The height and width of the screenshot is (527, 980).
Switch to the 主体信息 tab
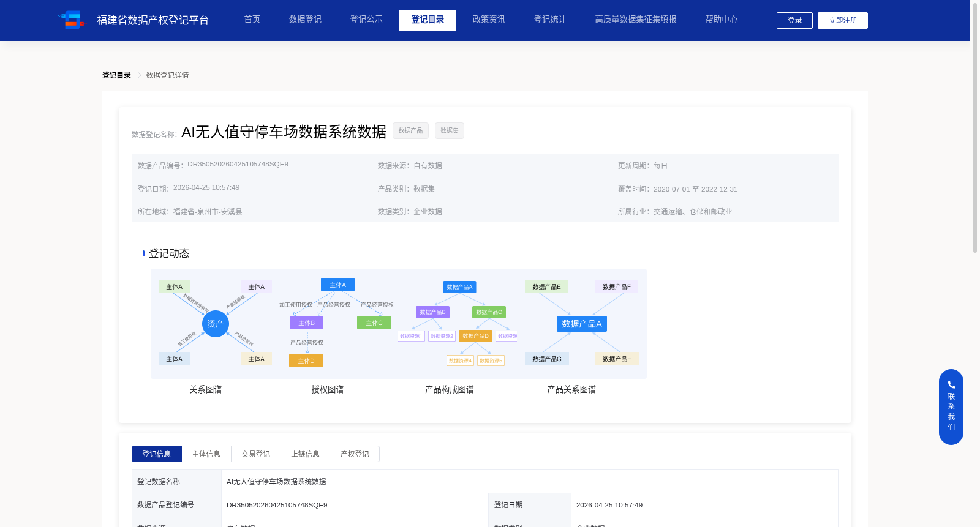206,454
